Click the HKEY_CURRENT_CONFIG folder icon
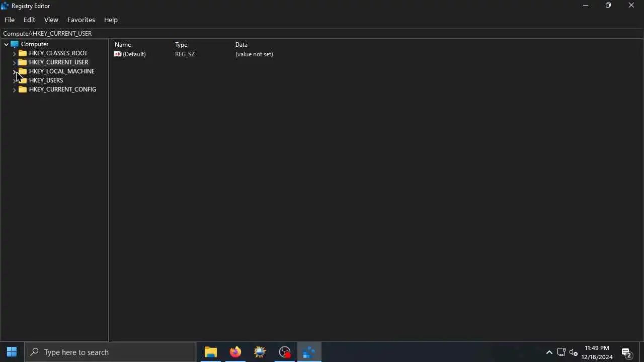This screenshot has height=362, width=644. pyautogui.click(x=23, y=89)
